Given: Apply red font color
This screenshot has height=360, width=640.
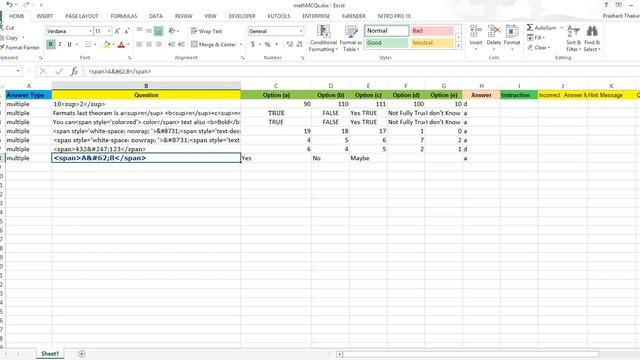Looking at the screenshot, I should click(121, 44).
